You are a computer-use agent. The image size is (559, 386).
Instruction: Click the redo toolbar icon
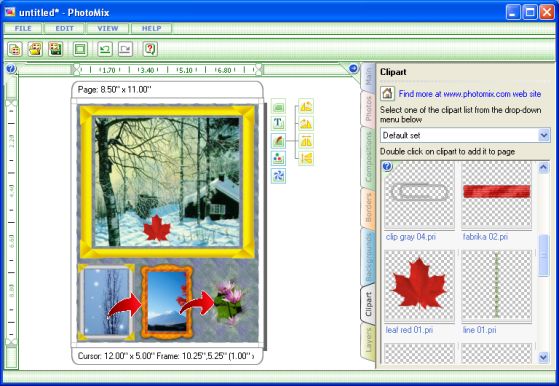tap(125, 49)
